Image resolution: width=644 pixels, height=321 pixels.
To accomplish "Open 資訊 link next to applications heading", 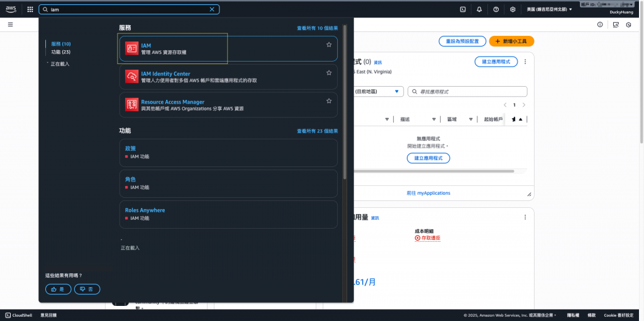I will click(x=378, y=62).
